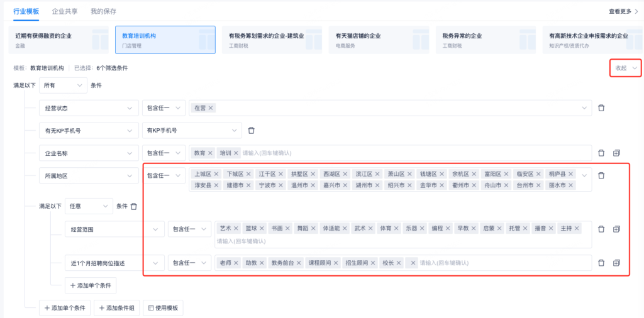Remove the 培训 keyword tag
The height and width of the screenshot is (318, 644).
tap(236, 153)
